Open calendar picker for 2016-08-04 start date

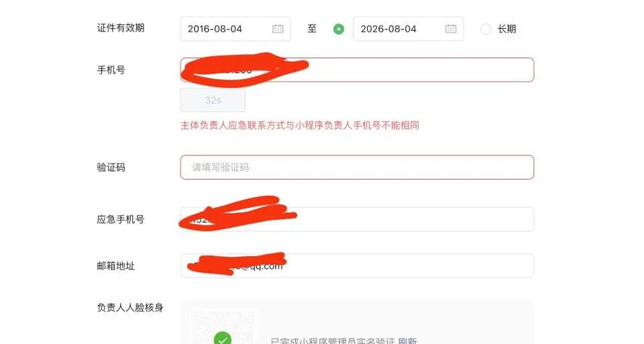(278, 29)
